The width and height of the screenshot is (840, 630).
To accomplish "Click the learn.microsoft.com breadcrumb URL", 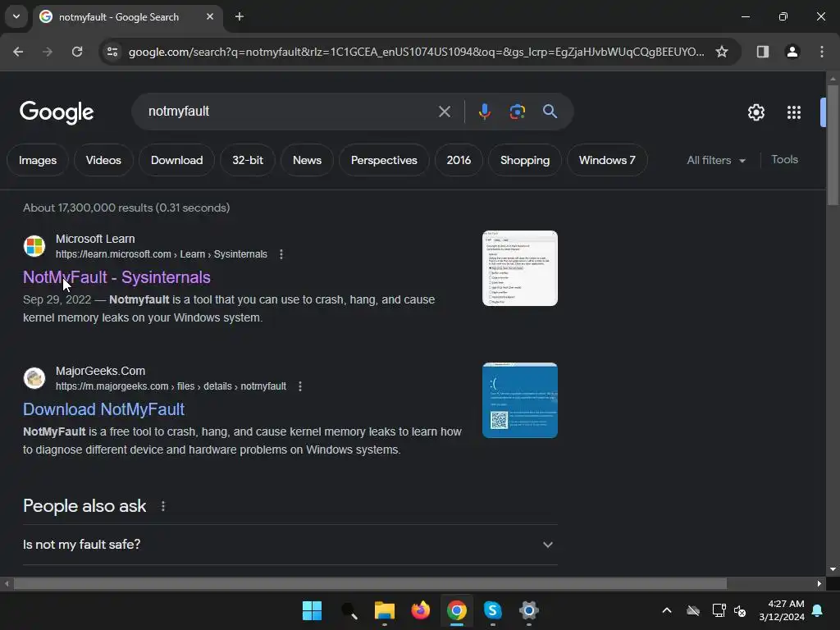I will tap(162, 254).
